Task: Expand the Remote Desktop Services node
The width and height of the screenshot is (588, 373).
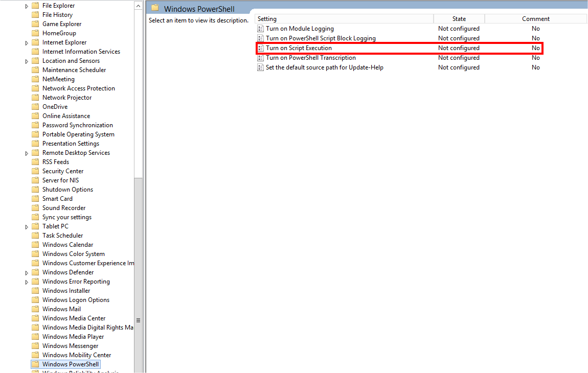Action: point(27,153)
